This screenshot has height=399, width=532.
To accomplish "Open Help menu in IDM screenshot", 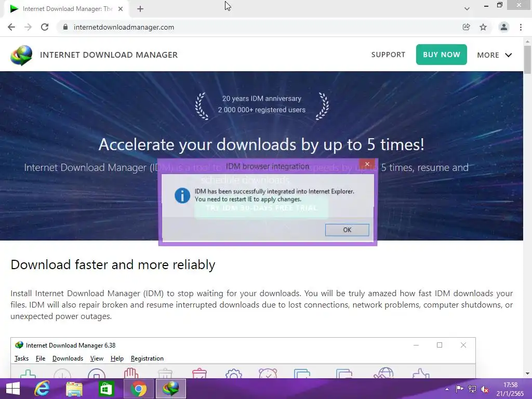I will tap(117, 358).
